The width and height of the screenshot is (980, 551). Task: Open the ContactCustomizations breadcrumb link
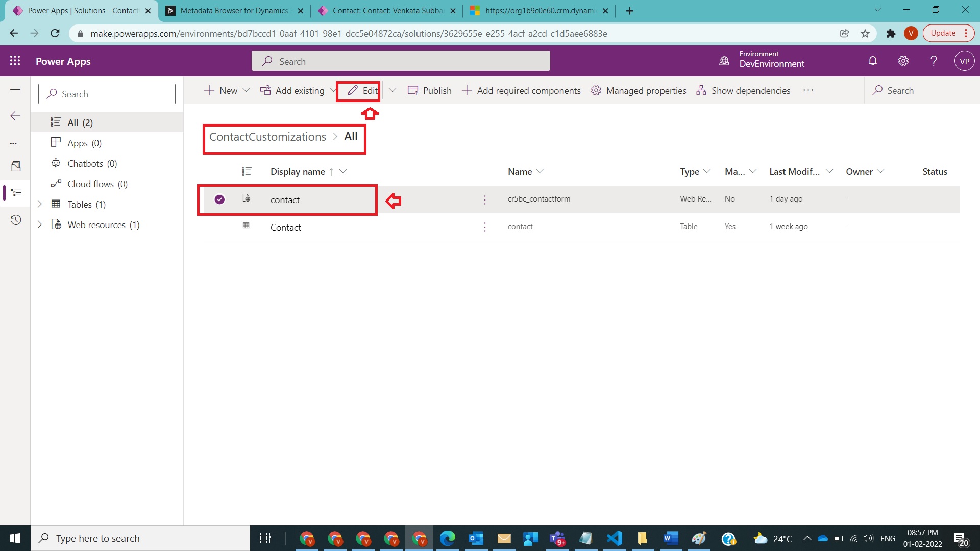[x=267, y=137]
